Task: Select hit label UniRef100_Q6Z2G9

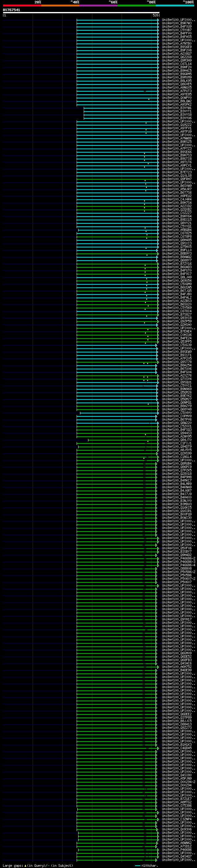Action: pyautogui.click(x=177, y=57)
